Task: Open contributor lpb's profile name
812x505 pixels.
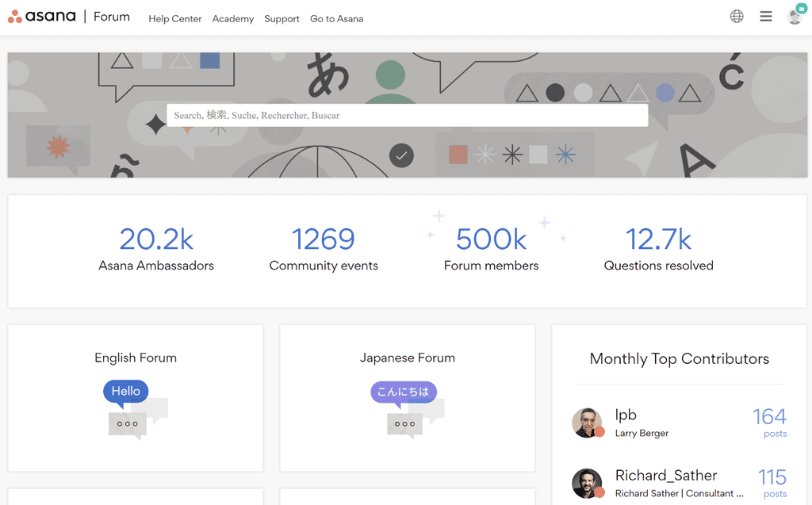Action: [626, 415]
